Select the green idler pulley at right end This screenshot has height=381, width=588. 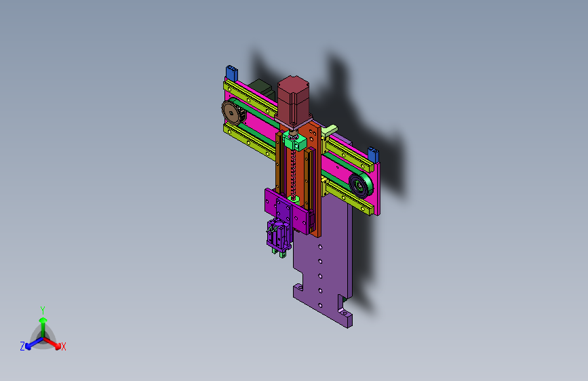point(361,185)
